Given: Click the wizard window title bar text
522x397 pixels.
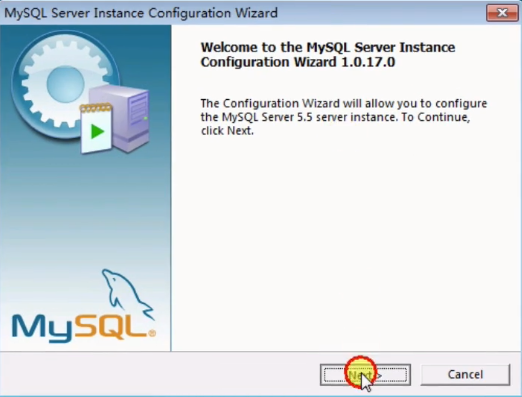Looking at the screenshot, I should tap(141, 13).
